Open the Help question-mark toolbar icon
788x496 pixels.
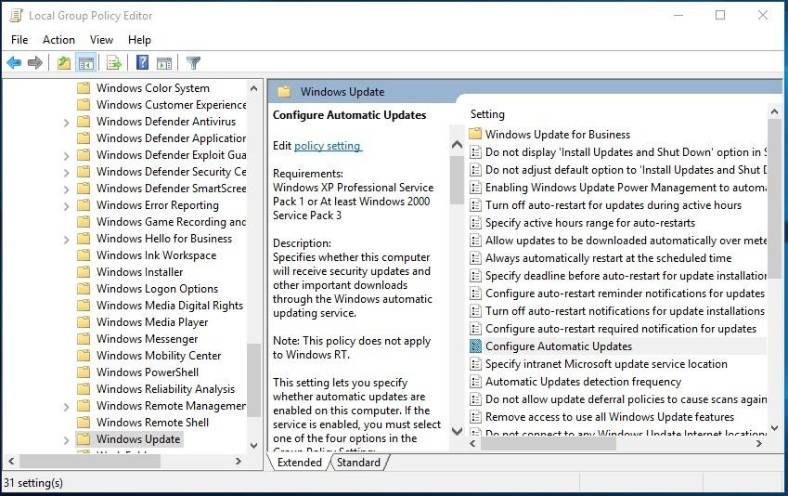pyautogui.click(x=142, y=62)
